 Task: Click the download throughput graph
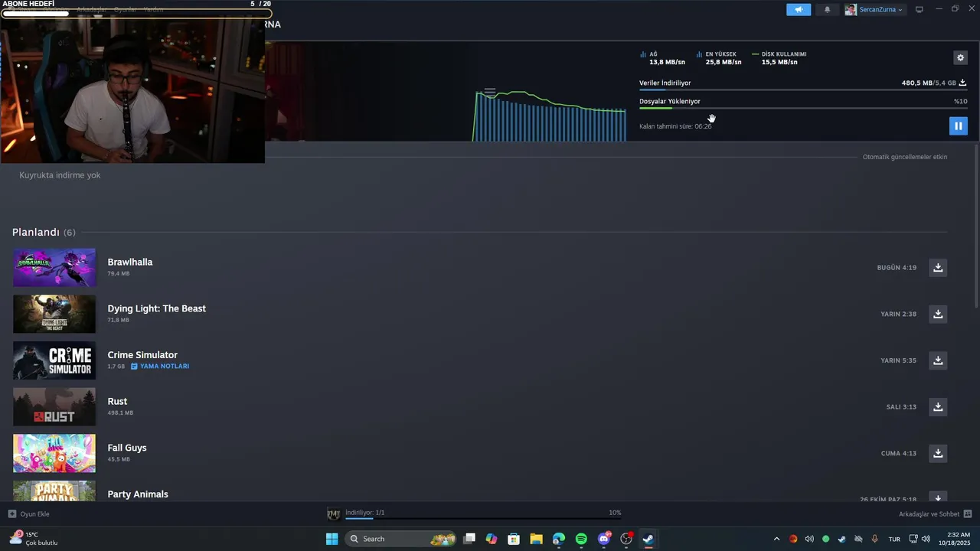tap(550, 116)
